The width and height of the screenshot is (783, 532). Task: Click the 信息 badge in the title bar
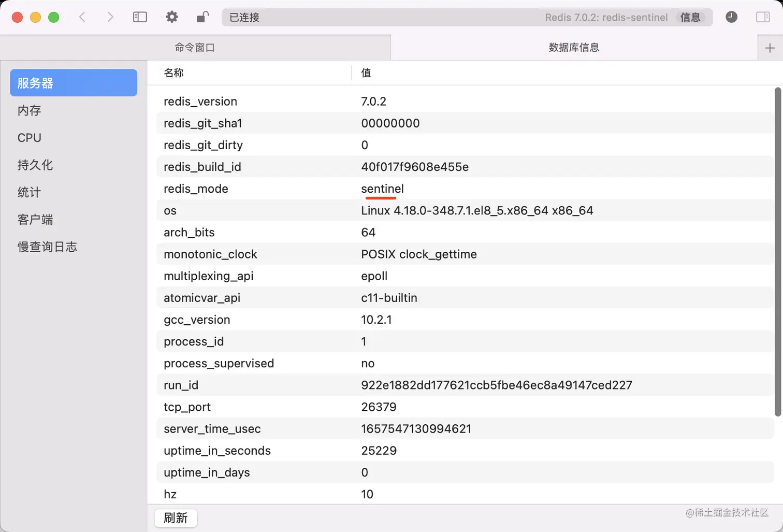[691, 17]
